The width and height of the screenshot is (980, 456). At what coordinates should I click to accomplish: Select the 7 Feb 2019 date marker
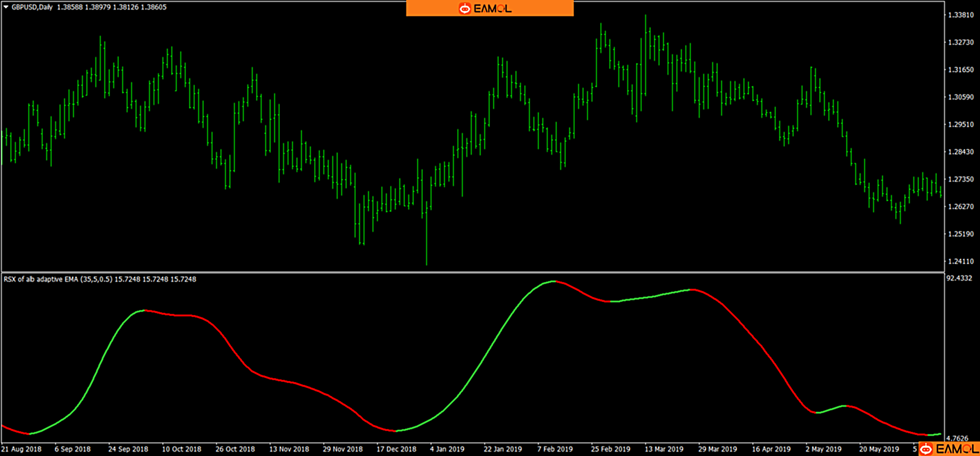555,449
